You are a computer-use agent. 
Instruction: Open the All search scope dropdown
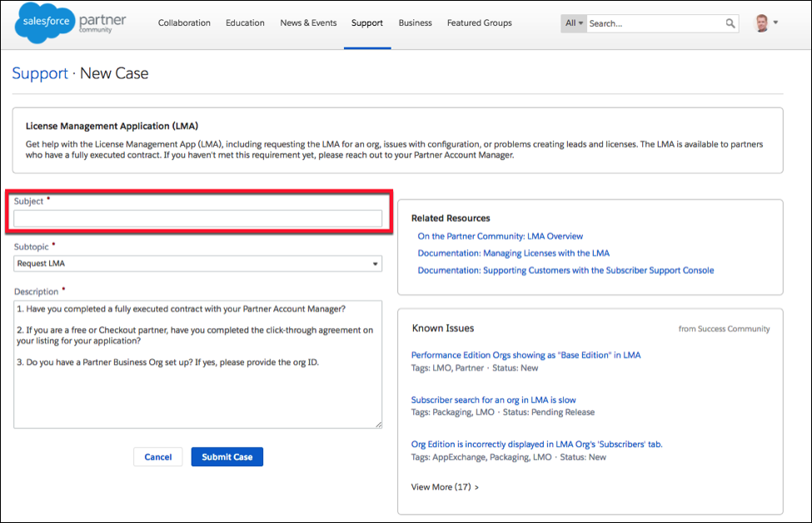click(x=574, y=23)
